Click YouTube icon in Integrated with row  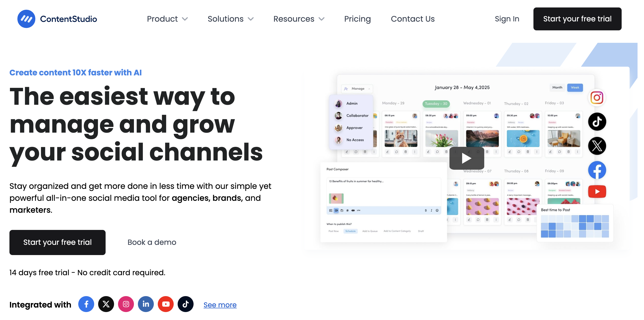(x=165, y=304)
